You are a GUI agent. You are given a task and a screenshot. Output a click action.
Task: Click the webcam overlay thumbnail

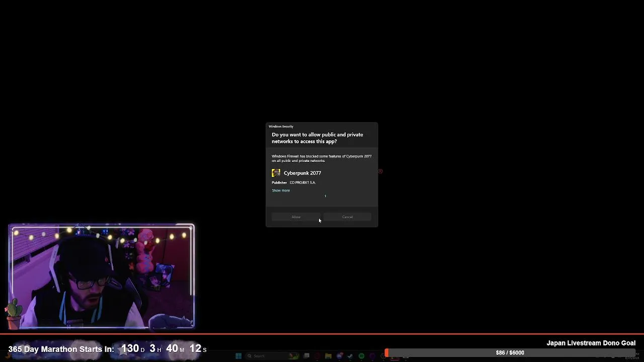point(101,276)
